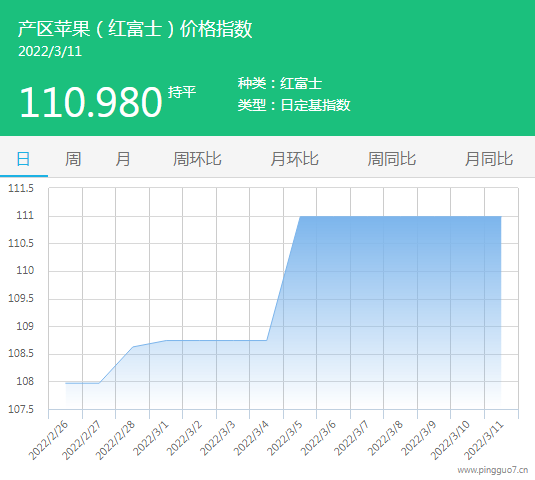The image size is (535, 480).
Task: Click the 2022/3/5 x-axis label
Action: [x=285, y=438]
